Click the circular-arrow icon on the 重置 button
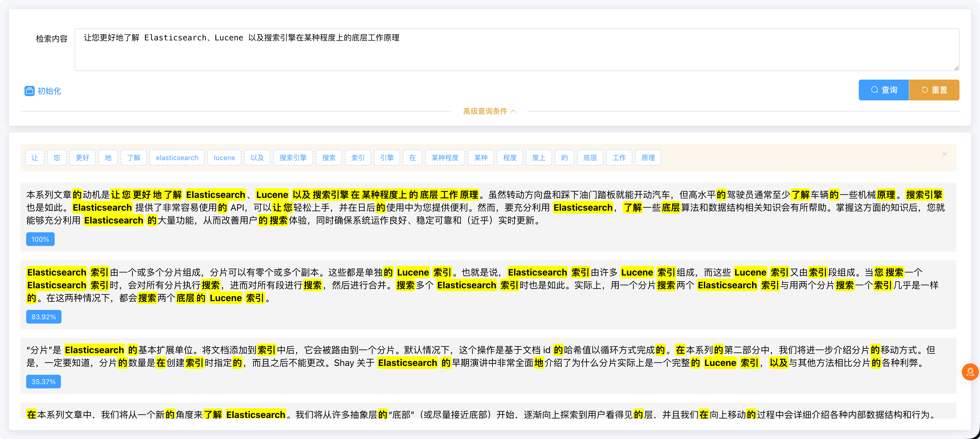Image resolution: width=980 pixels, height=439 pixels. (925, 90)
